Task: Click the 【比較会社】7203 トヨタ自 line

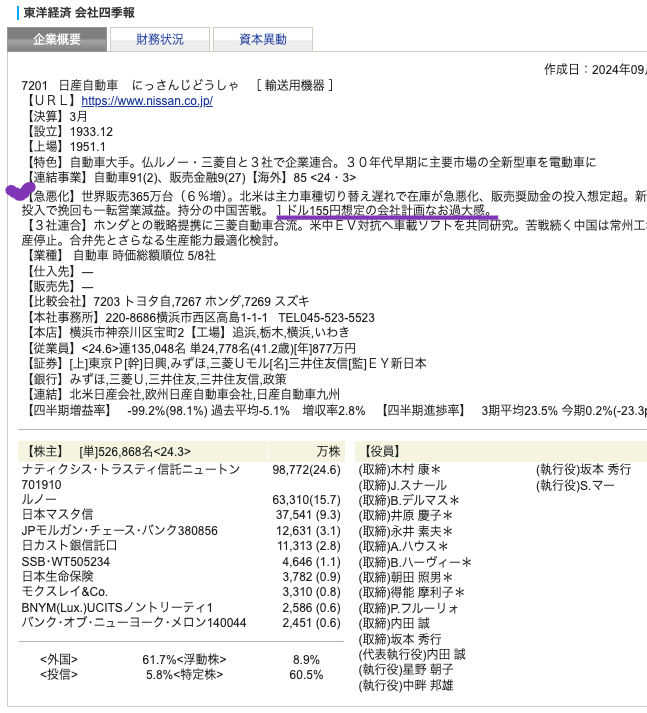Action: pyautogui.click(x=166, y=301)
